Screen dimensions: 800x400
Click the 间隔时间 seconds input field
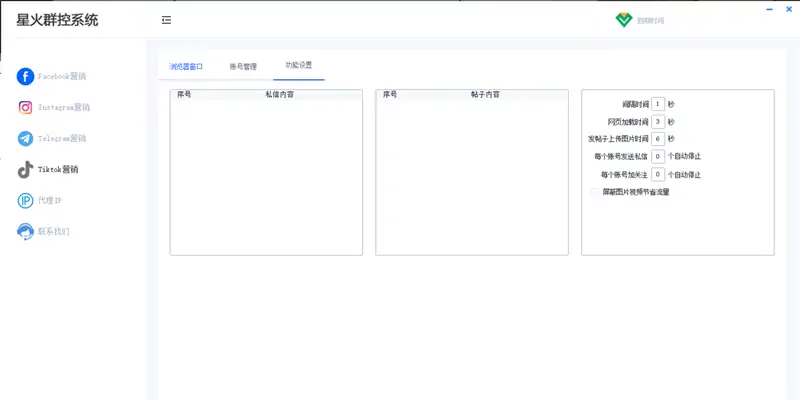click(658, 104)
